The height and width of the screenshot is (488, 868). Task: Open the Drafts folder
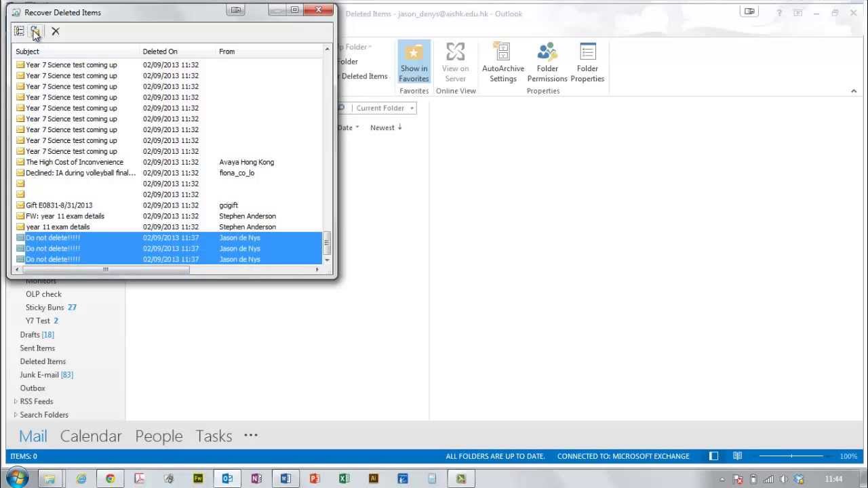[30, 335]
